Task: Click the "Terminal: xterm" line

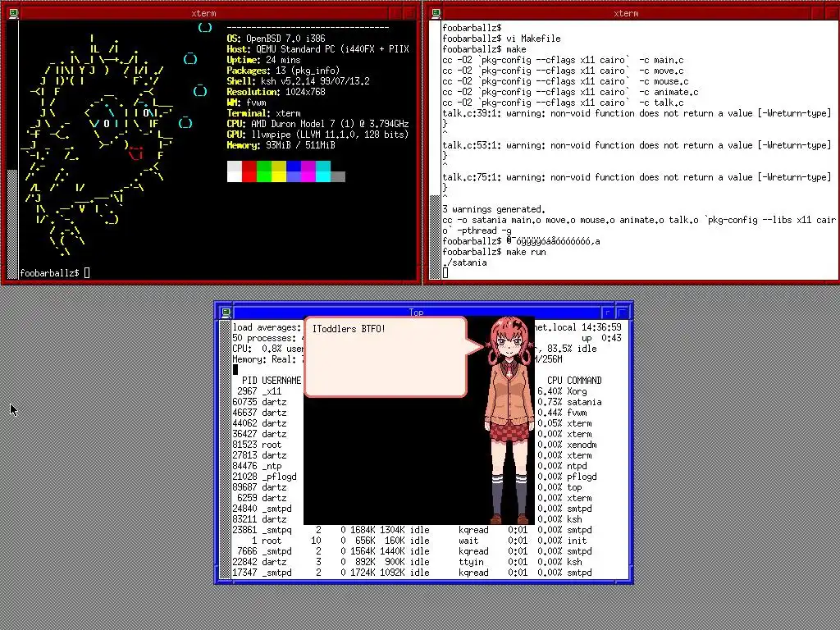Action: 263,113
